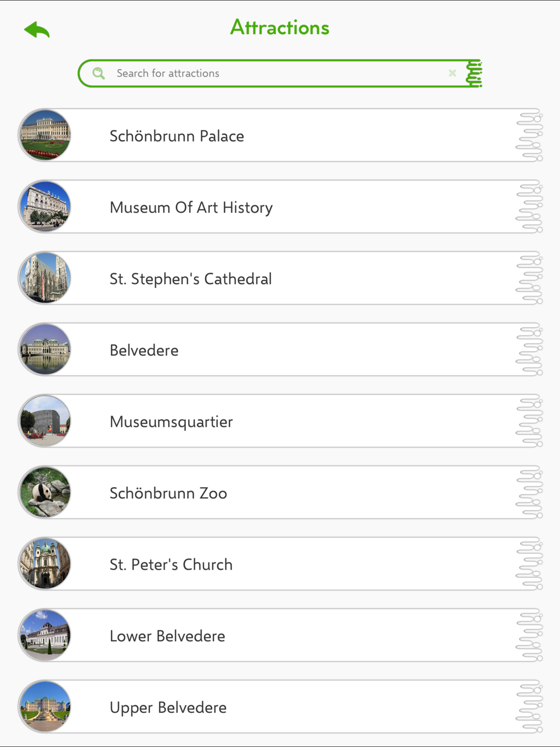
Task: Open St. Peter's Church attraction
Action: point(281,564)
